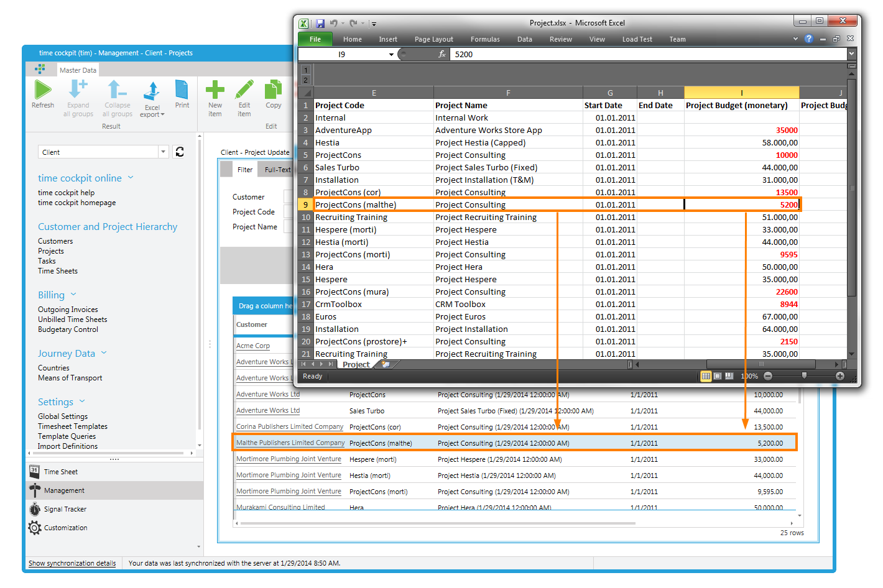This screenshot has width=883, height=588.
Task: Select Excel cell with ProjectCons (malthe)
Action: (373, 204)
